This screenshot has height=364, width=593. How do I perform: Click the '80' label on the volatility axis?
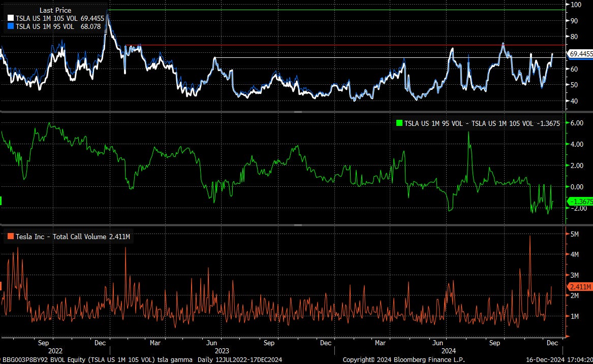pyautogui.click(x=574, y=37)
